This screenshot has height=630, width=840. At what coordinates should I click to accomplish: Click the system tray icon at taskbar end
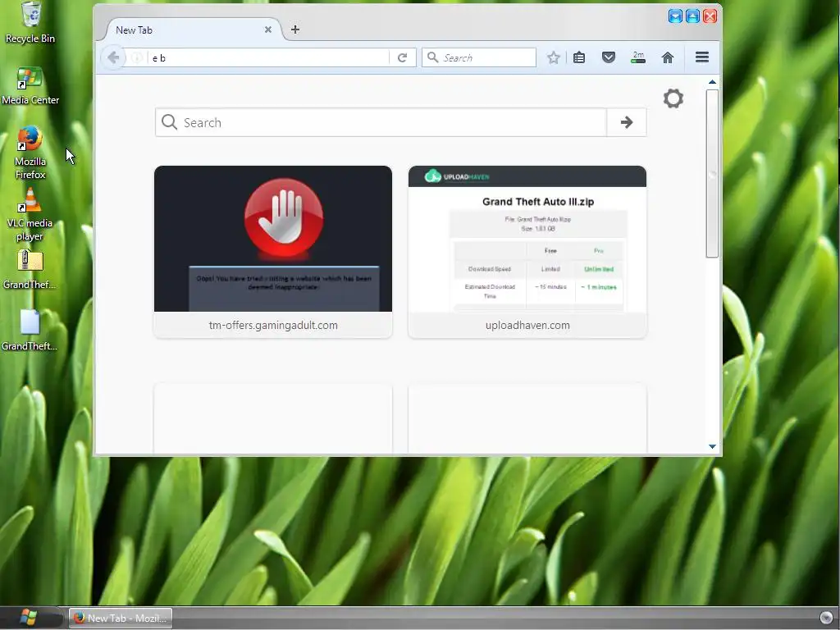point(826,618)
